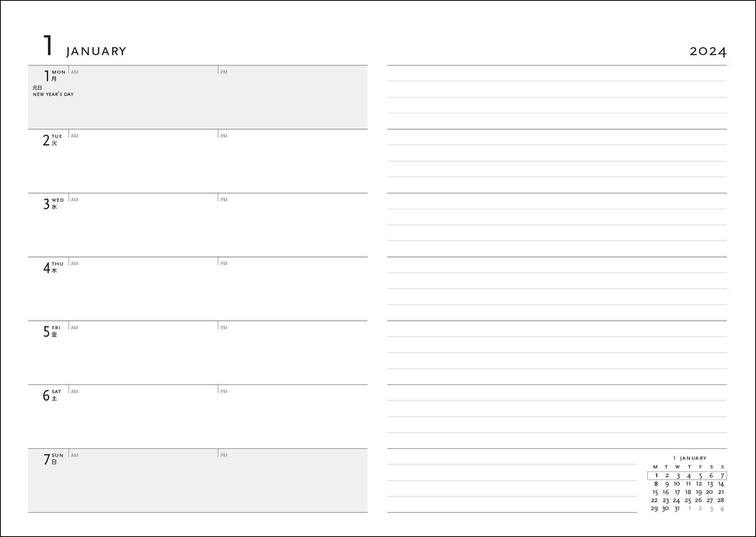Select date 22 in the mini calendar
The width and height of the screenshot is (756, 537).
(654, 500)
